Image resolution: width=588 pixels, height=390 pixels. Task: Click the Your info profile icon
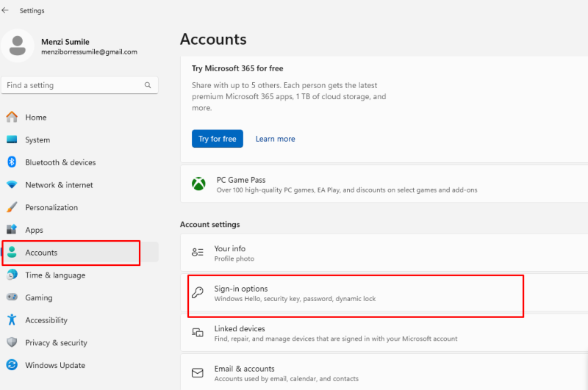tap(198, 252)
